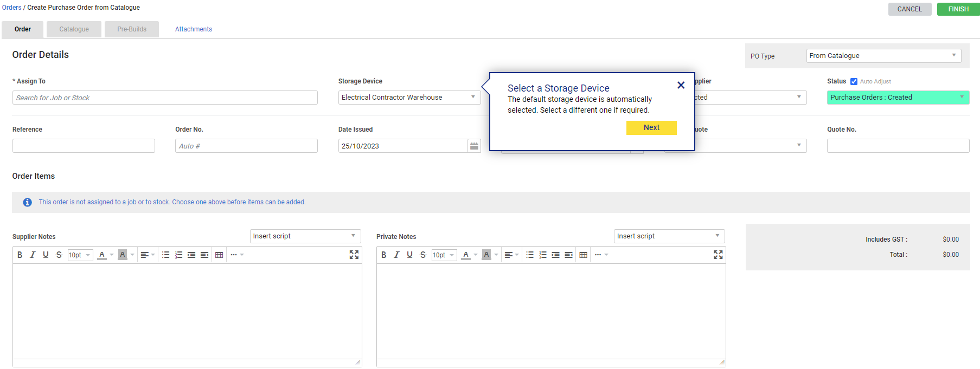Click Next in the storage device popup
980x369 pixels.
[651, 127]
